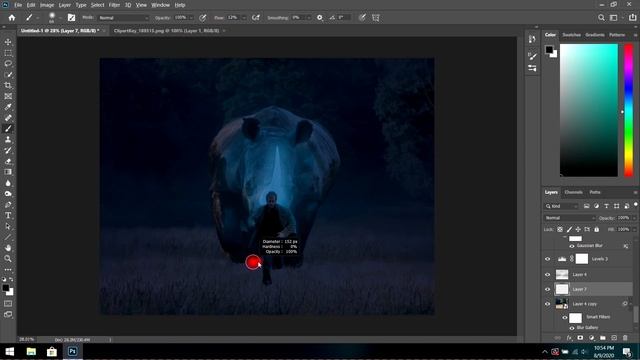The width and height of the screenshot is (640, 360).
Task: Create a new layer icon
Action: (x=614, y=338)
